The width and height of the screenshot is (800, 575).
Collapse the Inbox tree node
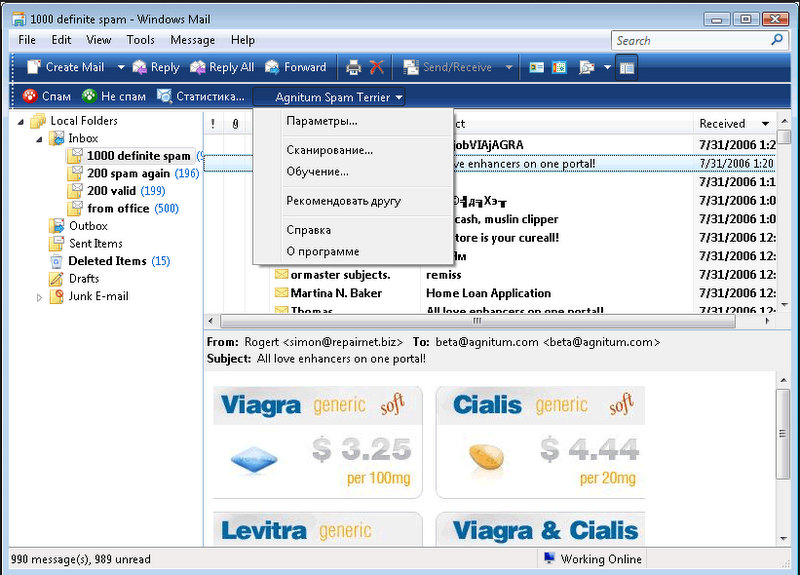(39, 139)
